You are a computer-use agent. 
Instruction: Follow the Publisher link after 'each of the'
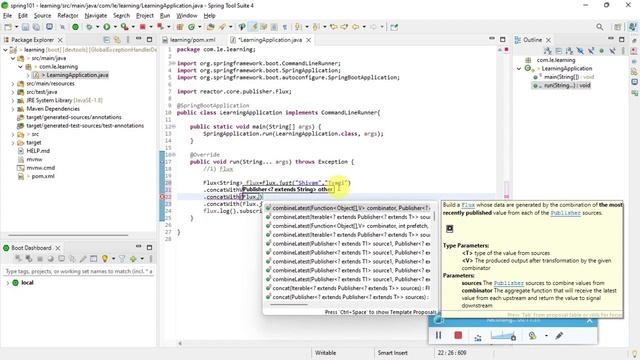coord(565,213)
